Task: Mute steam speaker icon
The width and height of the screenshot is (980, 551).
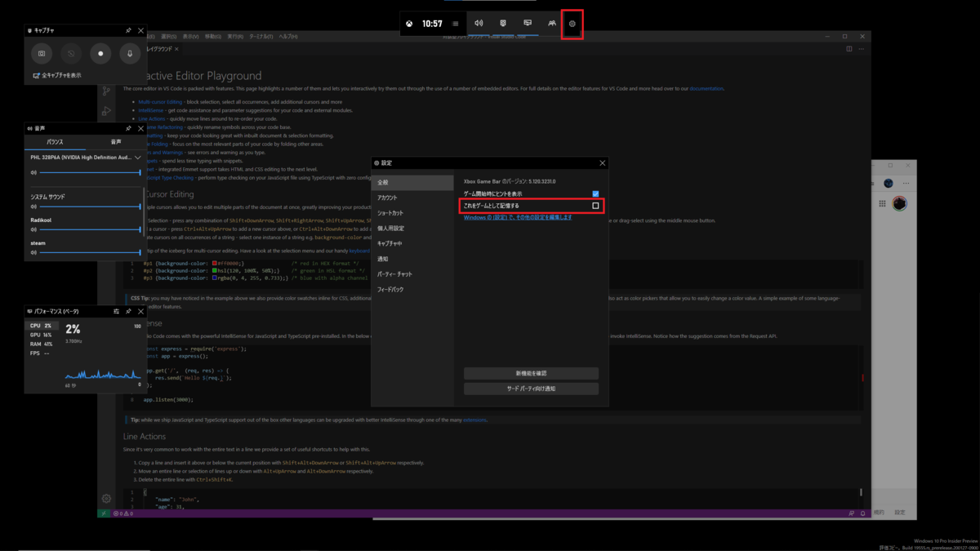Action: (33, 252)
